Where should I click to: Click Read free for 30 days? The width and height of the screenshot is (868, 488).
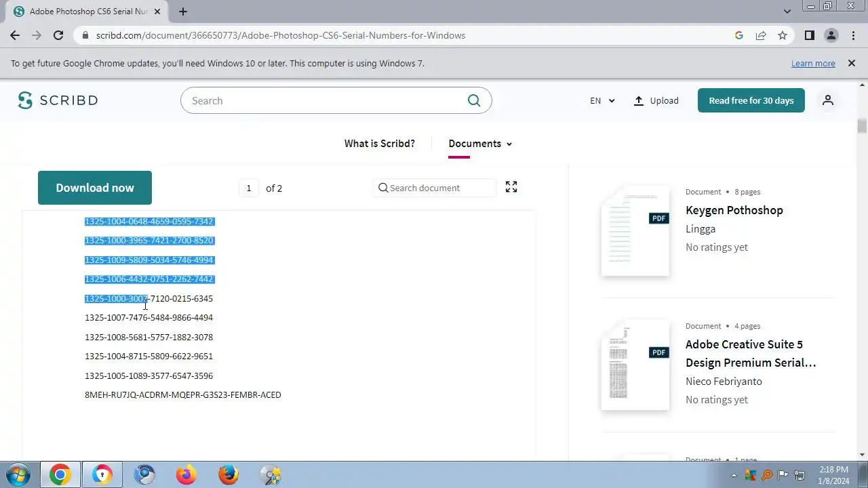click(x=751, y=100)
